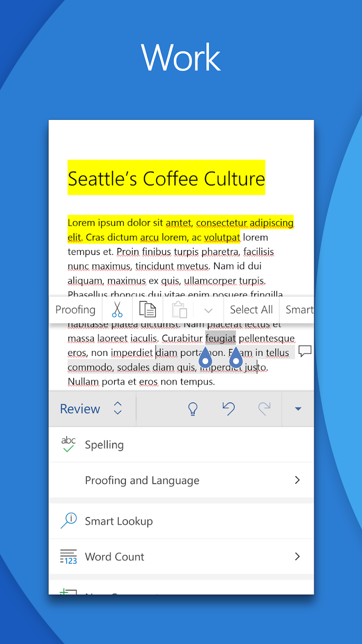362x644 pixels.
Task: Tap Proofing in the context menu
Action: point(75,309)
